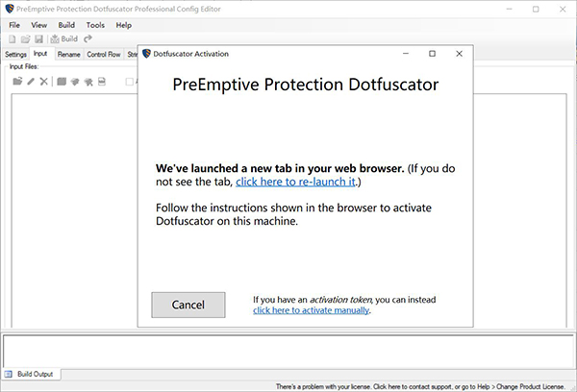Image resolution: width=577 pixels, height=392 pixels.
Task: Click the 'Input Files:' group label
Action: tap(24, 66)
